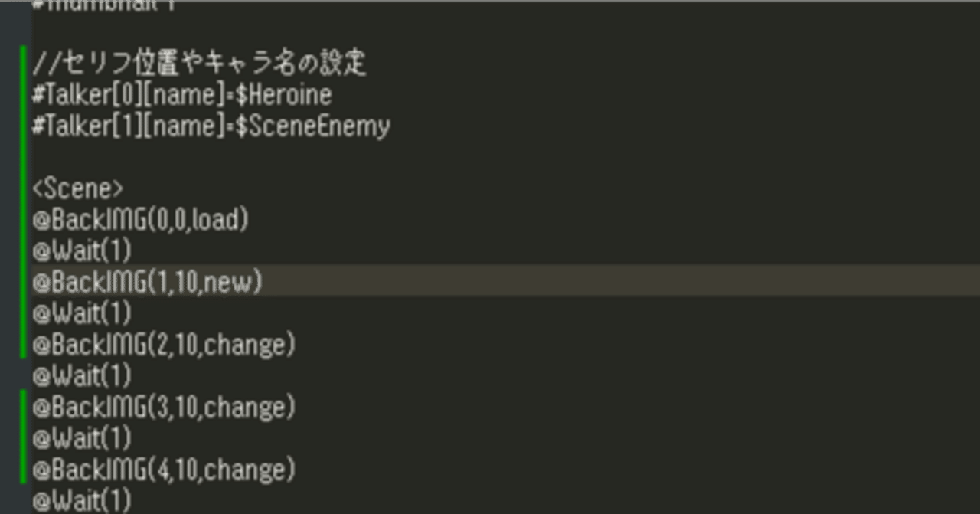Screen dimensions: 980x514
Task: Click the @Wait(1) line below @BackIMG(2,10,change)
Action: coord(81,376)
